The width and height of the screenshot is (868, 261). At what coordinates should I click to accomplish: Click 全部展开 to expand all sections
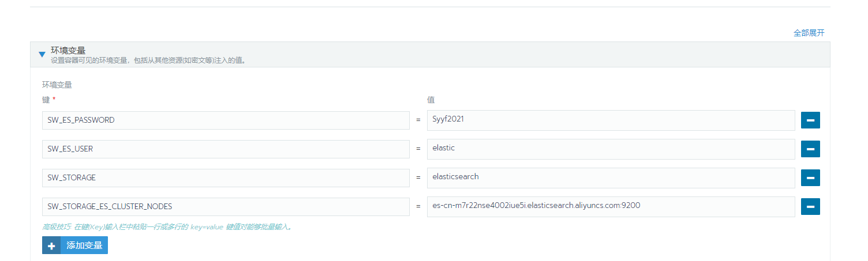point(809,33)
